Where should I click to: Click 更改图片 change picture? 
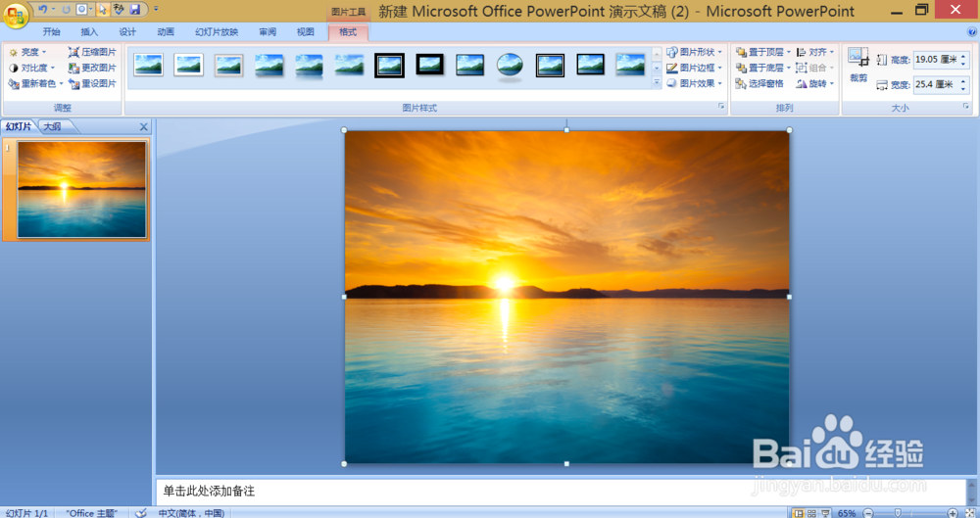(x=92, y=68)
